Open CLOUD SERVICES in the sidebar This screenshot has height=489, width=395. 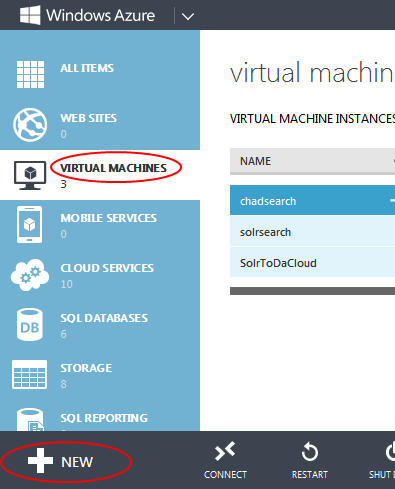tap(107, 268)
